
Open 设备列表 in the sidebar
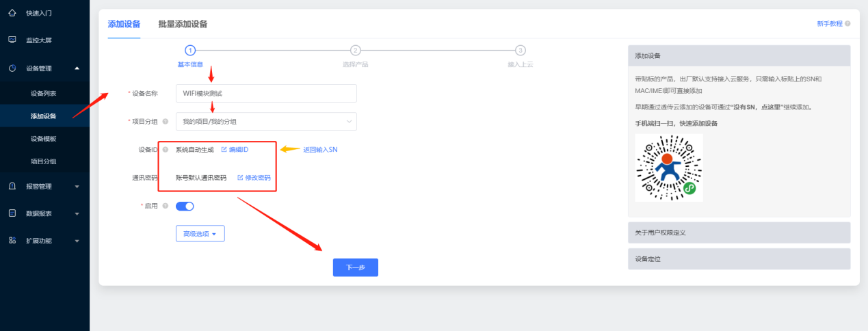[44, 93]
